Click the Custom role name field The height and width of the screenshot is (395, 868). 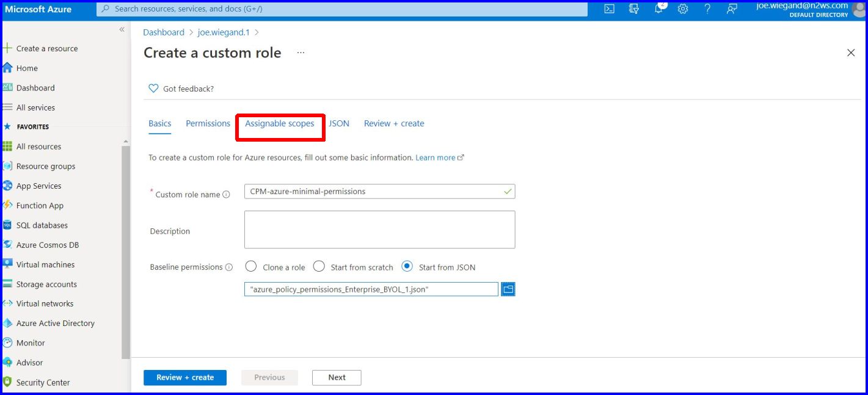click(379, 192)
